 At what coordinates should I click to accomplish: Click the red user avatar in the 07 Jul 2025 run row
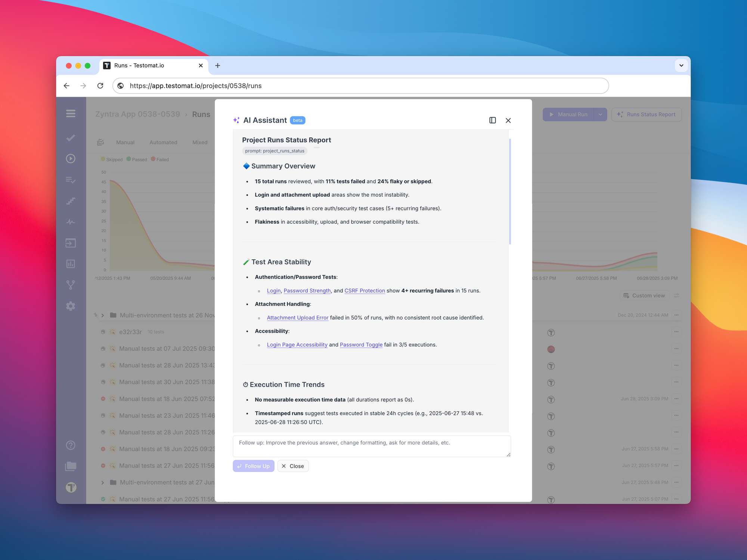(x=551, y=349)
